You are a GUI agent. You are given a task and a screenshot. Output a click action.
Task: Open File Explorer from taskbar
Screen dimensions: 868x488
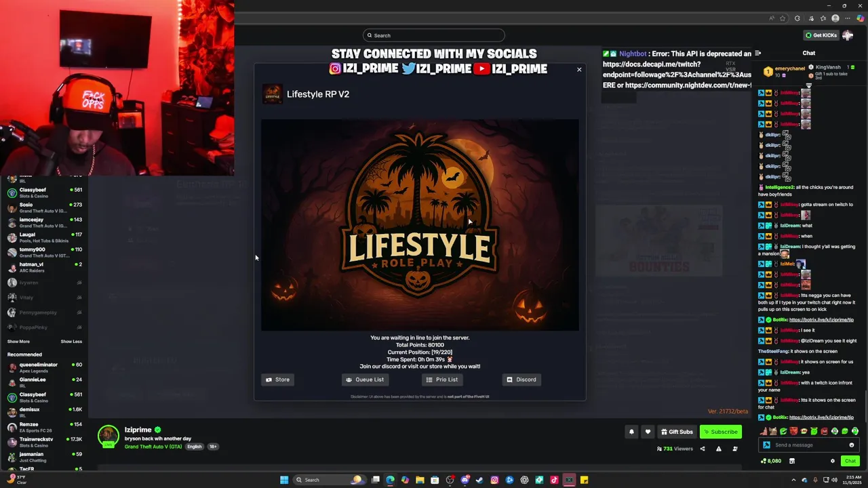tap(420, 480)
